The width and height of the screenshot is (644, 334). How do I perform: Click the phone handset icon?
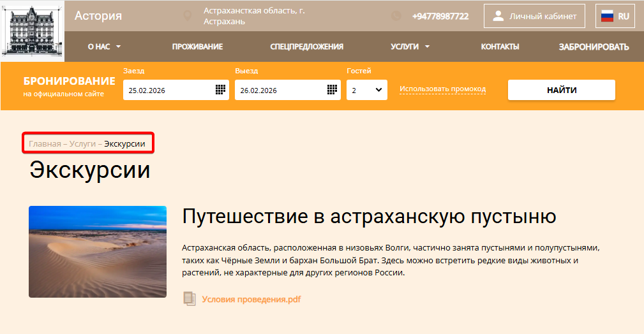pos(396,16)
